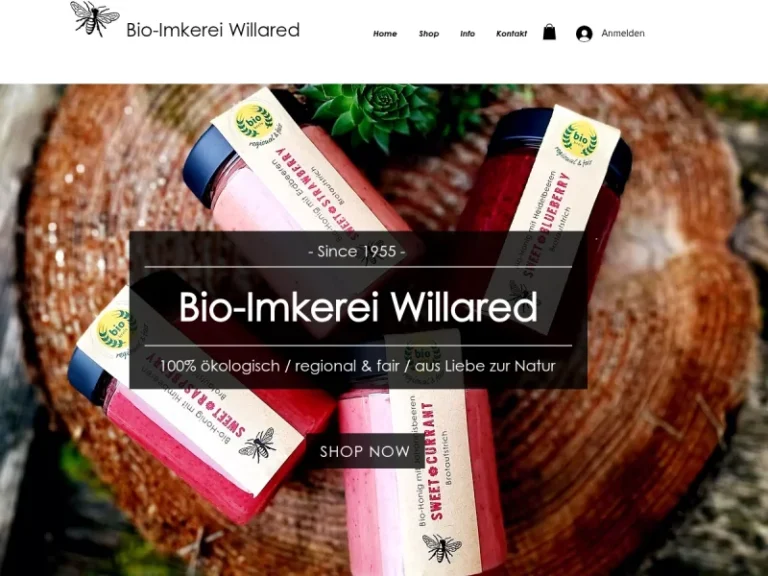Click the bio seal on the strawberry jar
The height and width of the screenshot is (576, 768).
[254, 121]
